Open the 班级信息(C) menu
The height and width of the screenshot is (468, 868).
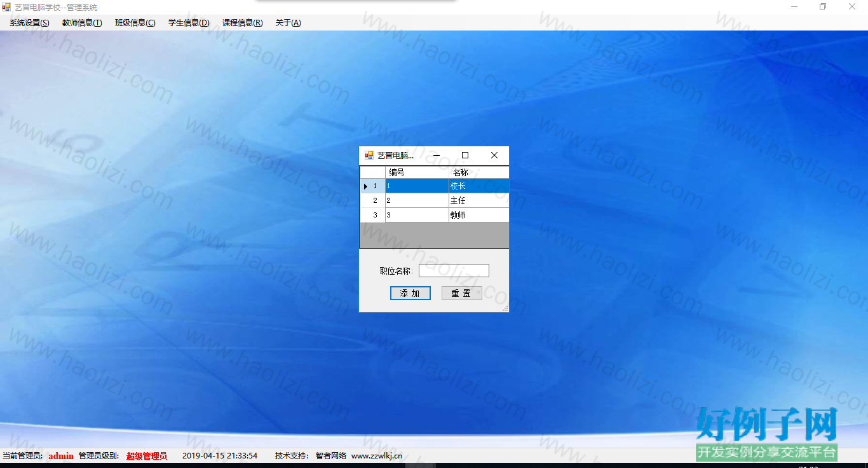pyautogui.click(x=135, y=23)
